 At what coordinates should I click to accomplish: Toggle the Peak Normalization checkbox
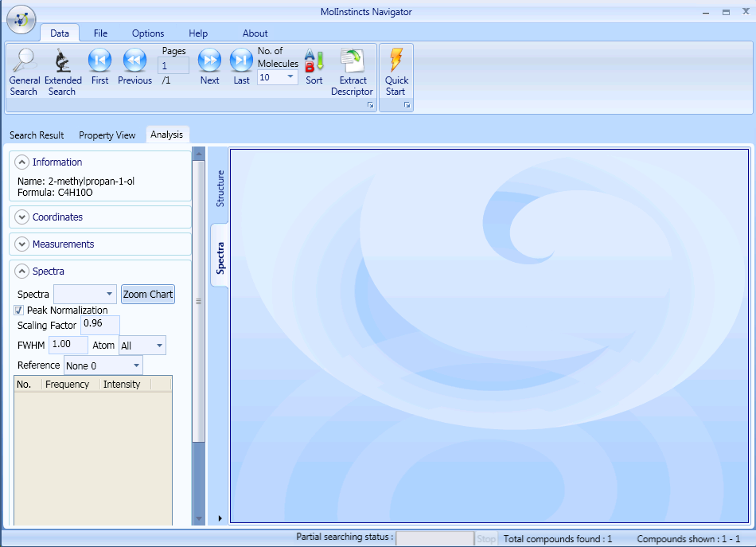click(x=19, y=311)
